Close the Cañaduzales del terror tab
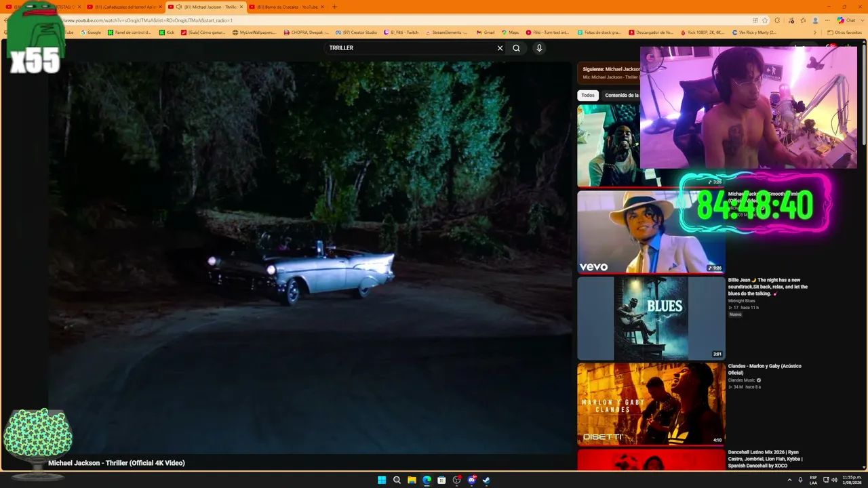The height and width of the screenshot is (488, 868). click(159, 7)
